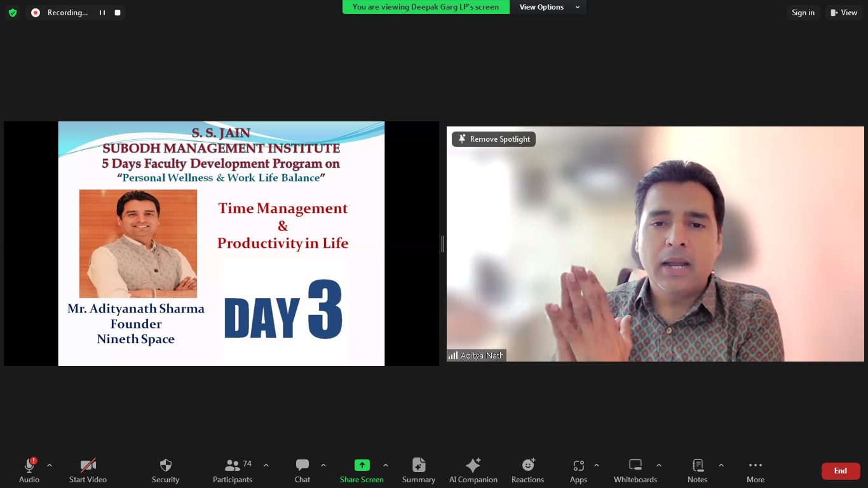Click Remove Spotlight on the speaker video

pos(494,139)
